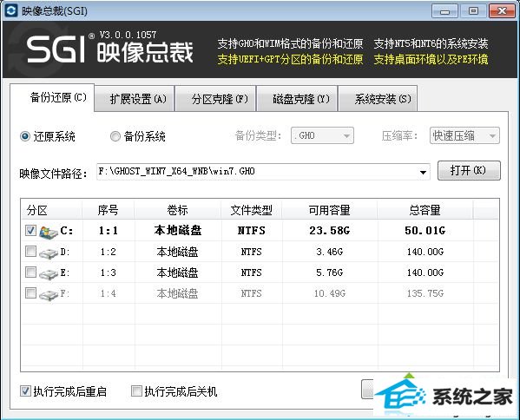Open the 系统安装(S) tab
Viewport: 520px width, 420px height.
(x=378, y=99)
